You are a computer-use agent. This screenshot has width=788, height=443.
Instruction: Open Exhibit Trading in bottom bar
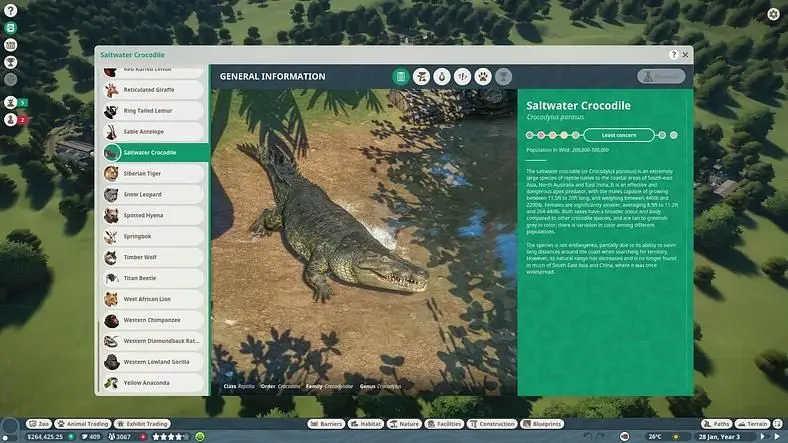point(142,424)
